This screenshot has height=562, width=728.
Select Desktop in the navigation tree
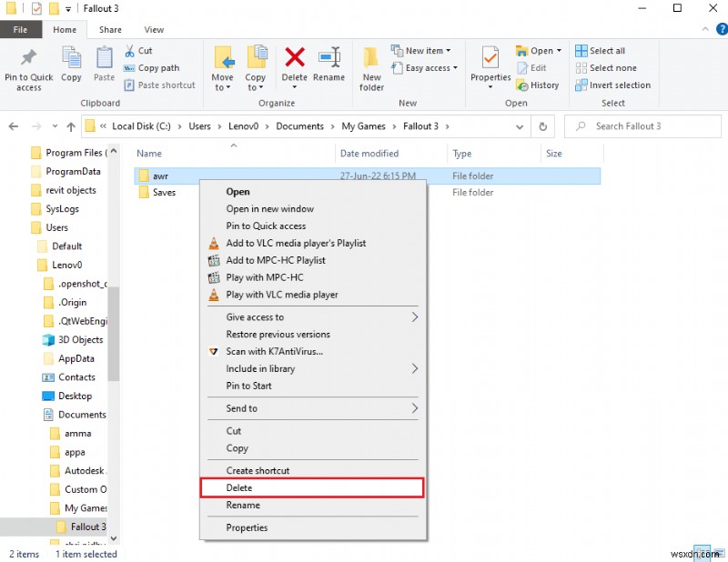pyautogui.click(x=67, y=396)
